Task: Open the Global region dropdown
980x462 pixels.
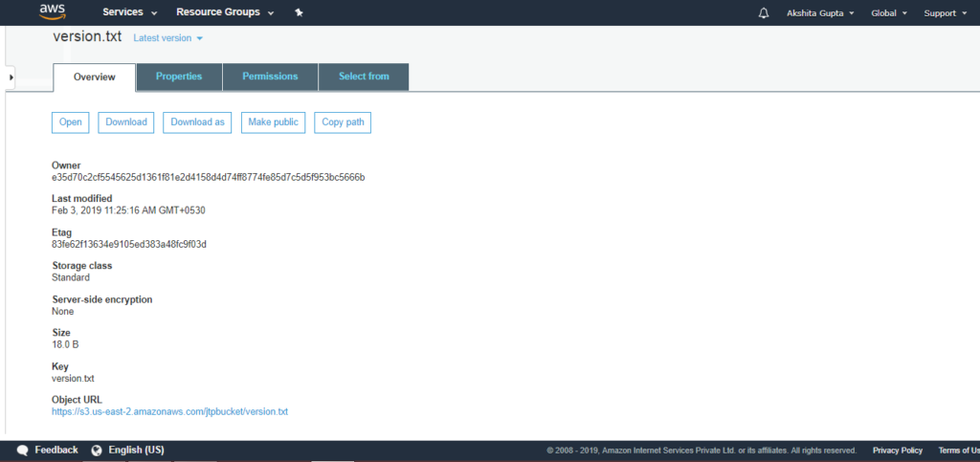Action: [889, 13]
